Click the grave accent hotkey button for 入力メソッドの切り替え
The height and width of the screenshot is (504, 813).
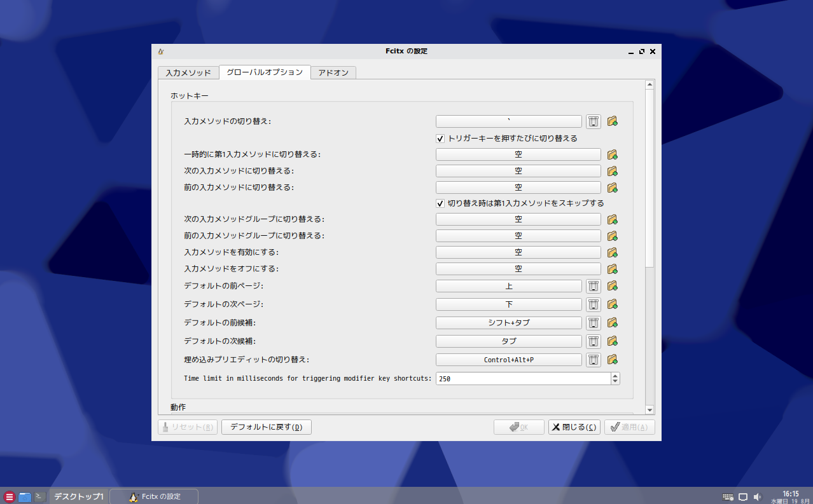(509, 121)
